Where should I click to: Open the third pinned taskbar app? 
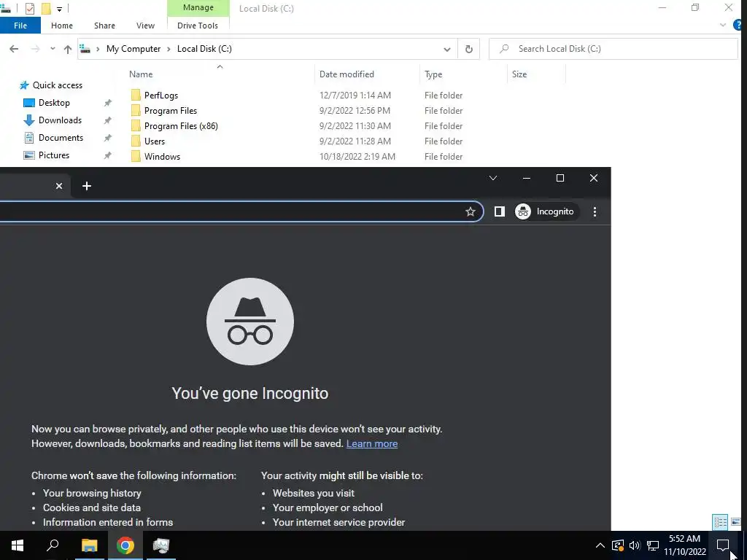point(161,545)
